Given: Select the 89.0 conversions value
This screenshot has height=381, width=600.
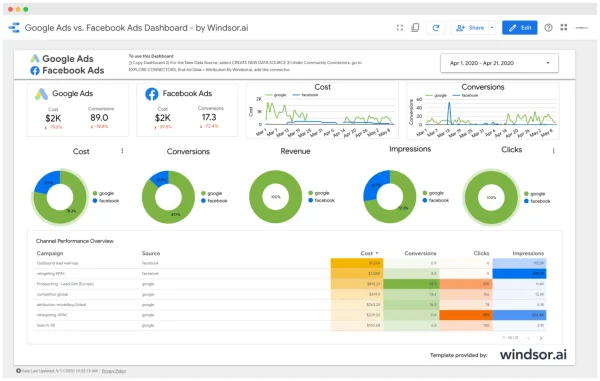Looking at the screenshot, I should pos(99,118).
